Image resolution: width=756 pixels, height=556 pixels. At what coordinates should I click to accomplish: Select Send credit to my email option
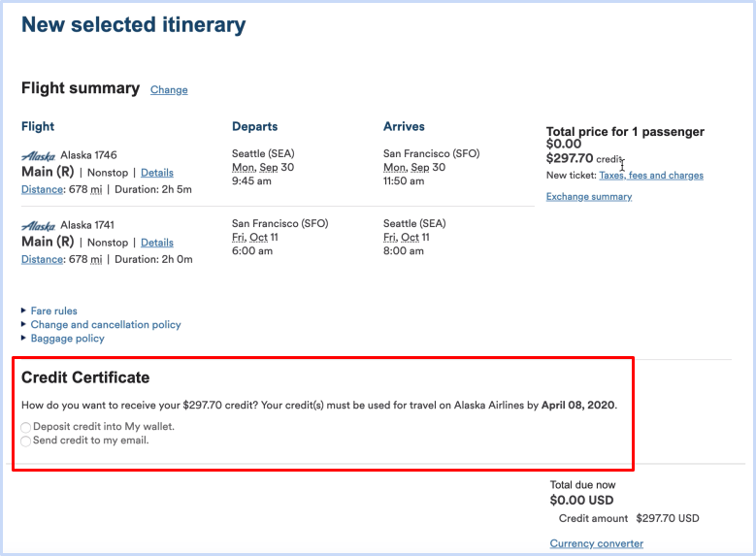tap(26, 441)
